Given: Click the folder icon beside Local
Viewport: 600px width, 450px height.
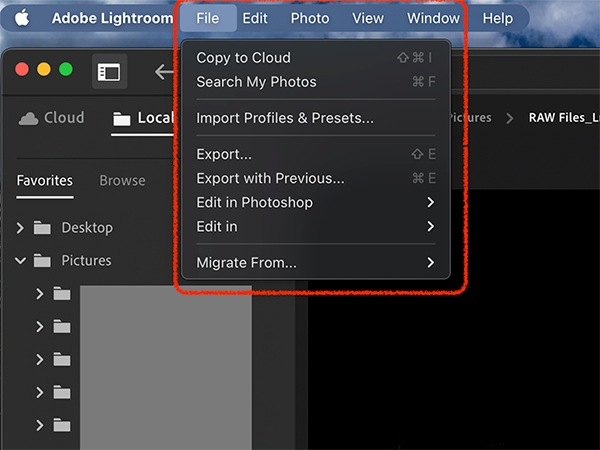Looking at the screenshot, I should [122, 119].
